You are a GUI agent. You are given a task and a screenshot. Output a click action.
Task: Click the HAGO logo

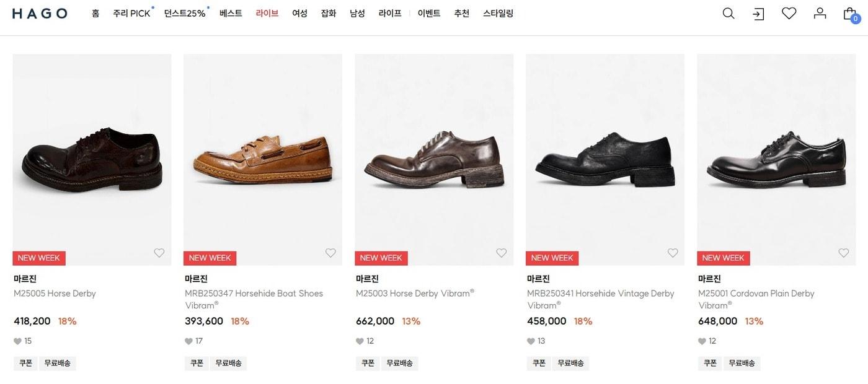(40, 14)
